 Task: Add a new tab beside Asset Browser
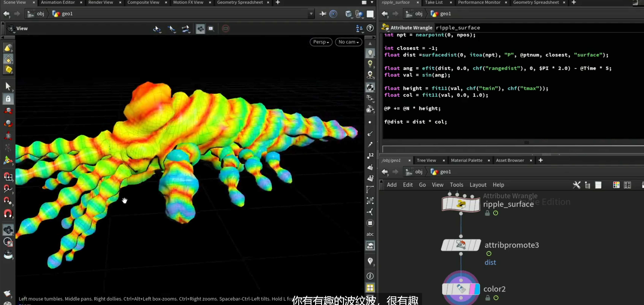pos(540,160)
